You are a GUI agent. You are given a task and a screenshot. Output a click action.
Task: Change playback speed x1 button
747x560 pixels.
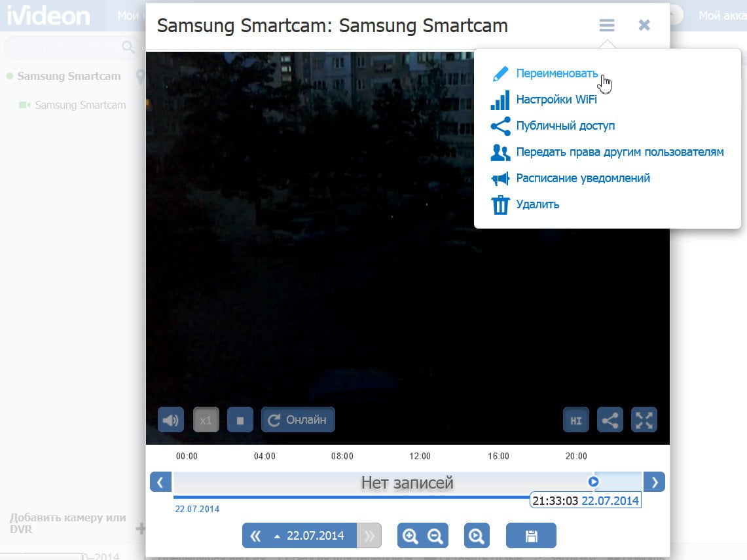click(x=206, y=420)
